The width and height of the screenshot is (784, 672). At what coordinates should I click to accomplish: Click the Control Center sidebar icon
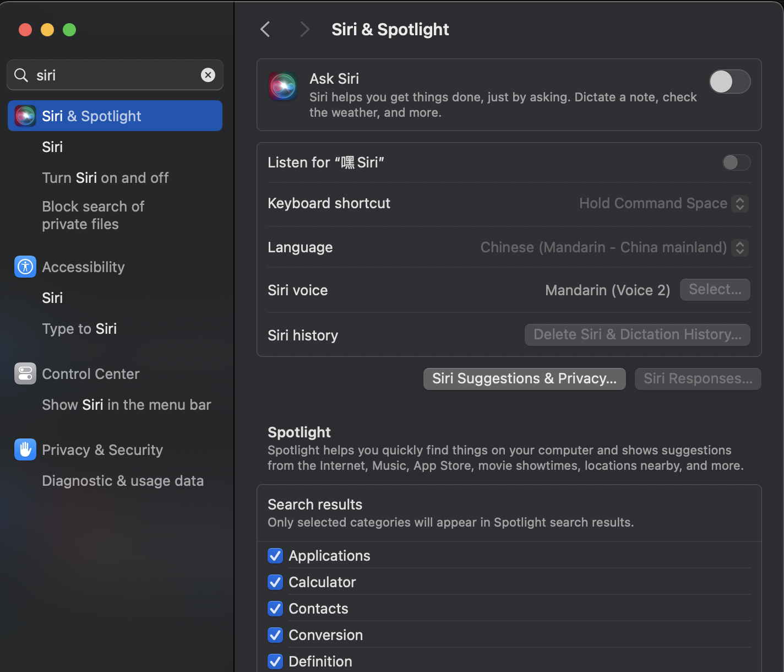click(x=25, y=373)
